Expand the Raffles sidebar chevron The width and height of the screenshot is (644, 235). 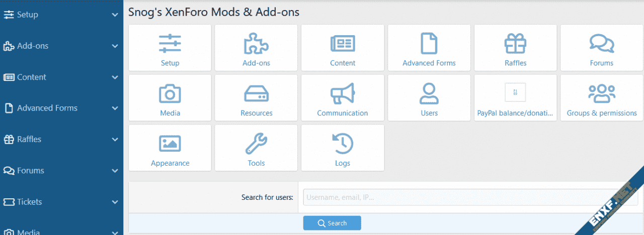pyautogui.click(x=115, y=140)
